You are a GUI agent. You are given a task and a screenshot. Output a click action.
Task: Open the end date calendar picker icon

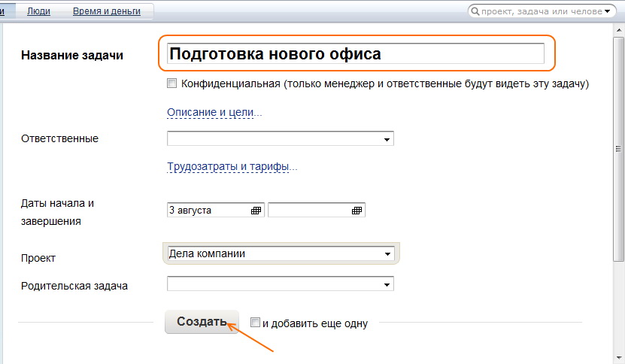coord(356,211)
